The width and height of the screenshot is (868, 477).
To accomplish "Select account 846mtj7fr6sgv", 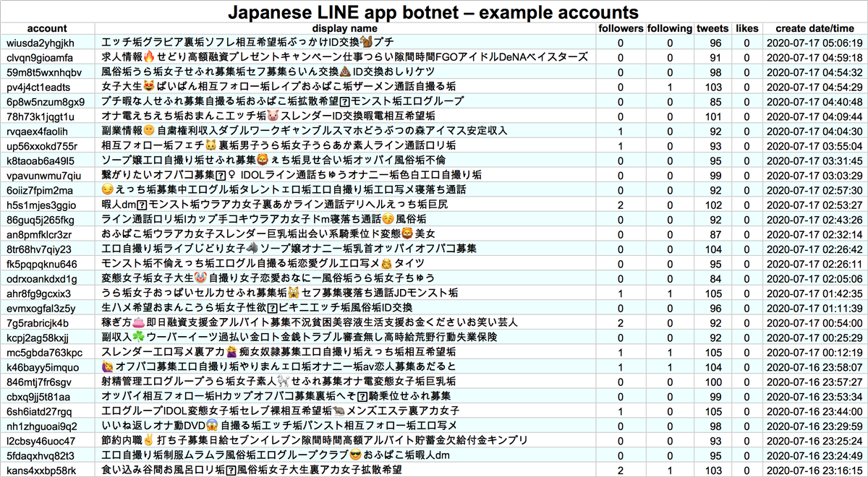I will coord(39,382).
